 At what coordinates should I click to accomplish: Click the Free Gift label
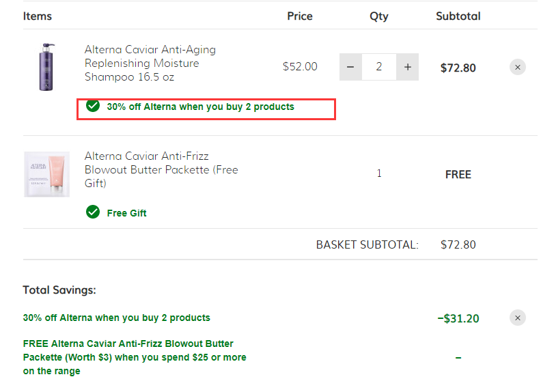(x=126, y=213)
